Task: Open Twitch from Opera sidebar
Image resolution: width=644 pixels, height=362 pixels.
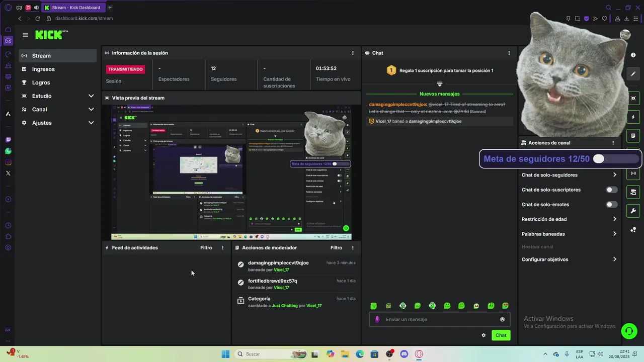Action: coord(8,140)
